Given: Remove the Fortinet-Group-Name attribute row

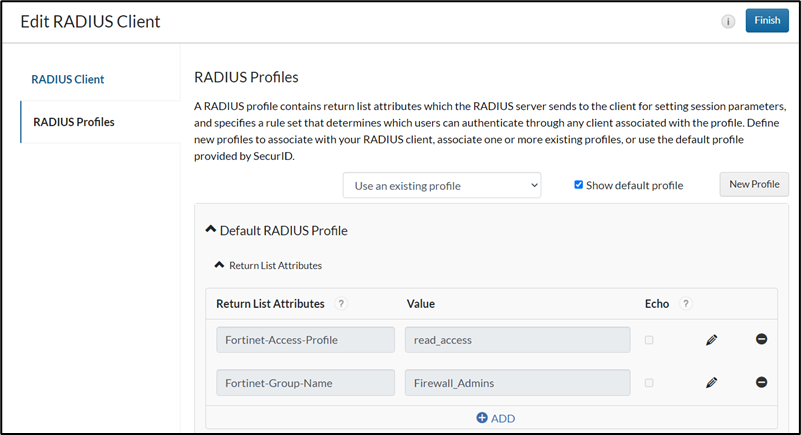Looking at the screenshot, I should click(x=761, y=382).
